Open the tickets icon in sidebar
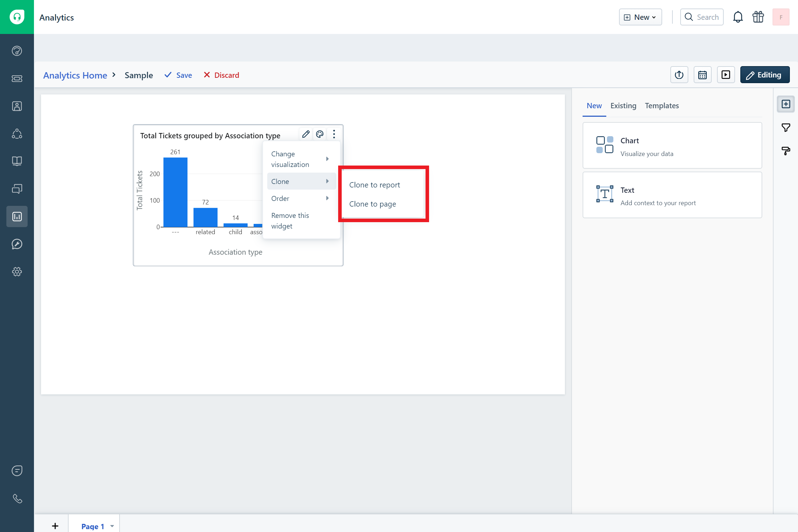The height and width of the screenshot is (532, 798). pos(17,79)
